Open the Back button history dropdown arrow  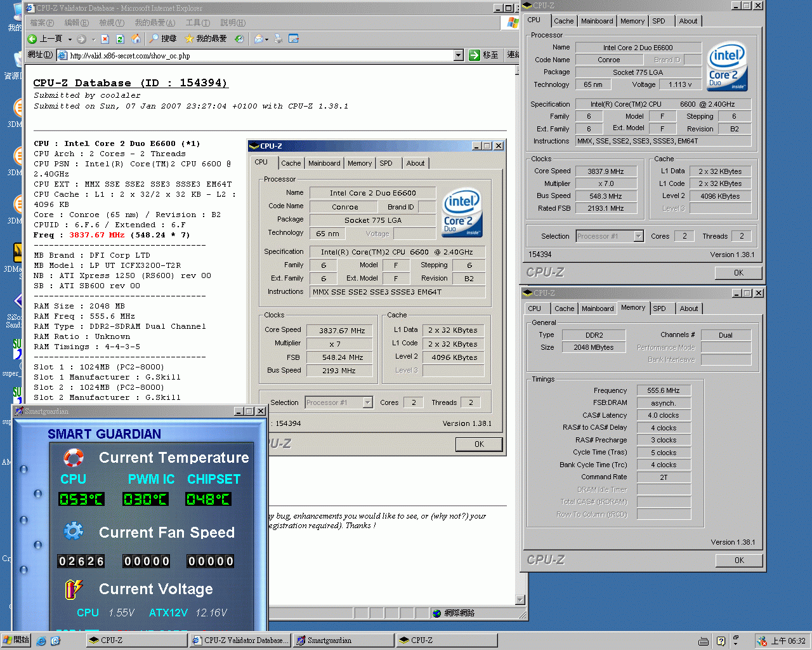pos(70,39)
